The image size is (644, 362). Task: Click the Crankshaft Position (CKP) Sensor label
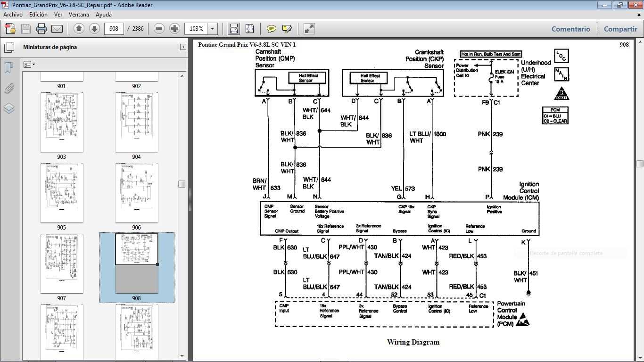pos(425,59)
